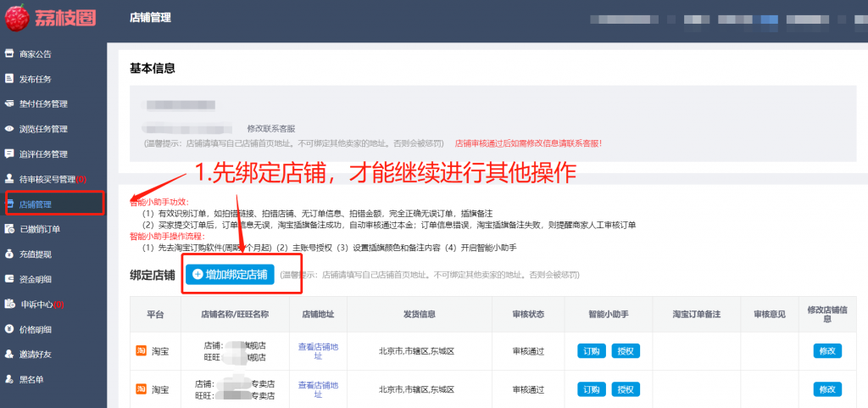This screenshot has height=408, width=868.
Task: Click 订购 in the 专卖店 row
Action: point(591,389)
